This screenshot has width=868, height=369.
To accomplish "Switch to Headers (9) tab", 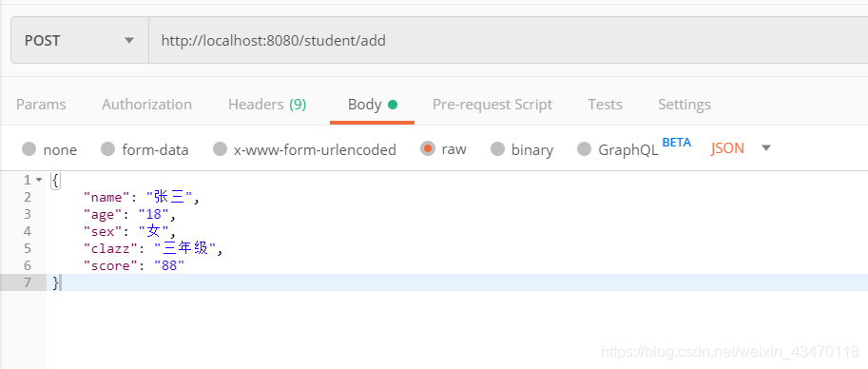I will [267, 105].
